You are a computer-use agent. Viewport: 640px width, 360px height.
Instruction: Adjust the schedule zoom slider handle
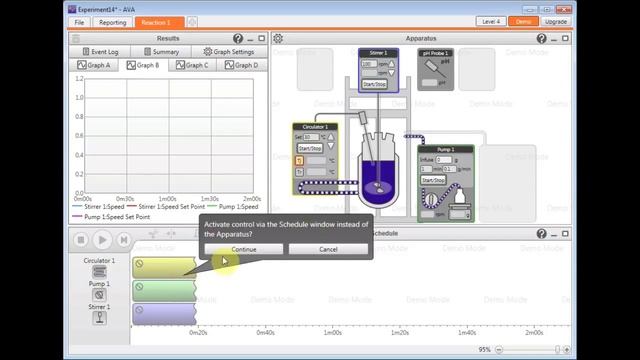pos(558,349)
